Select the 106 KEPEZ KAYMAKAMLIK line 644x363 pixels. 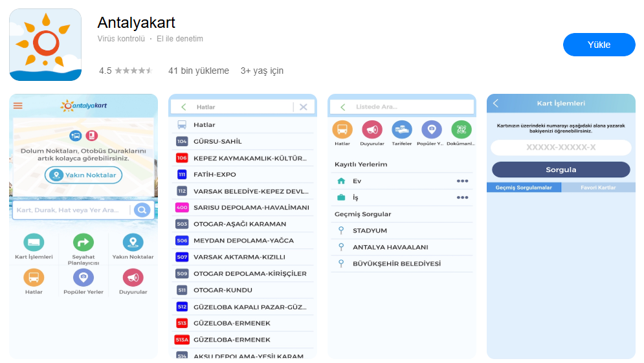[x=243, y=158]
